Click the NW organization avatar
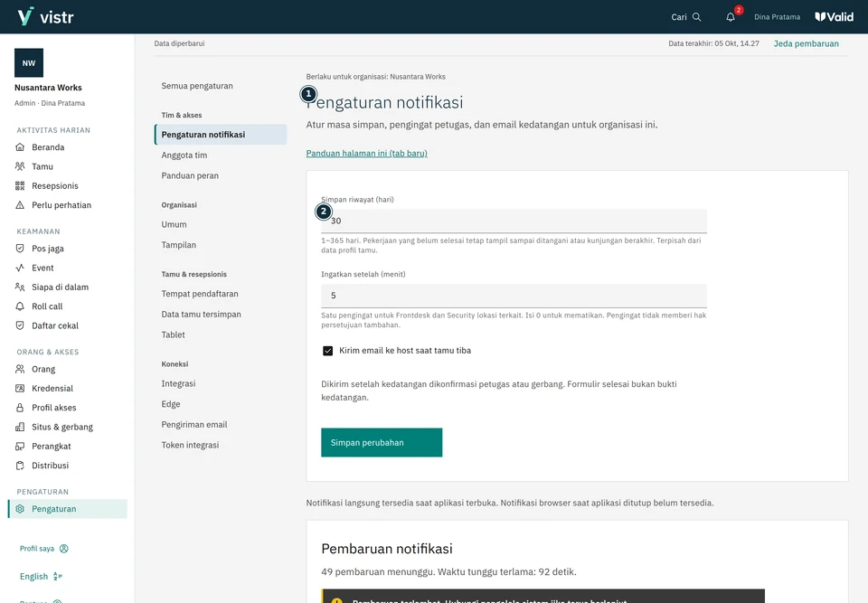This screenshot has width=868, height=603. click(29, 63)
